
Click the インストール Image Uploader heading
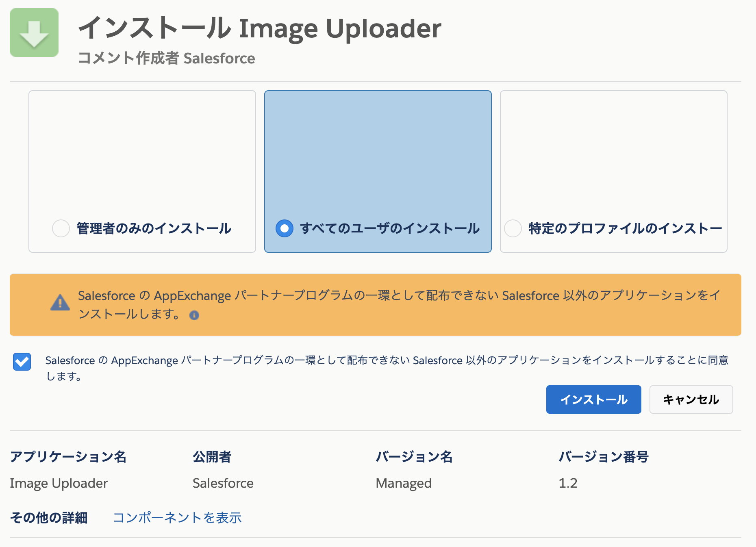pyautogui.click(x=259, y=28)
